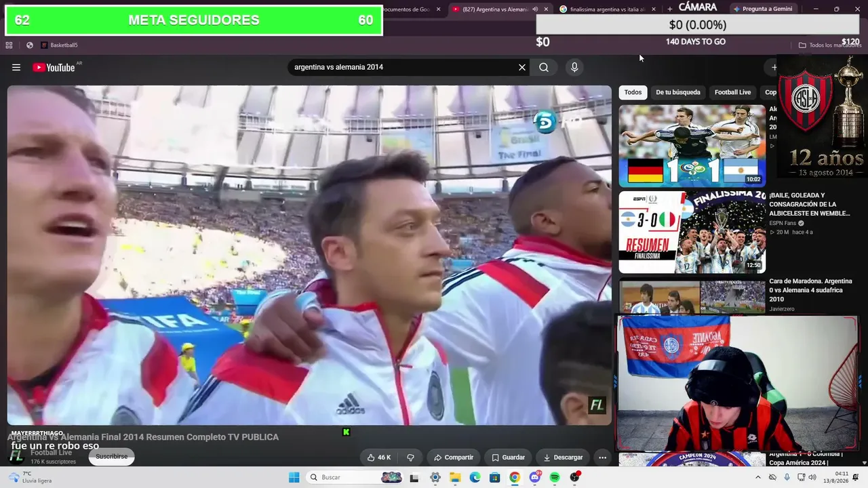Open the Finalissima 3-0 resumen thumbnail
This screenshot has width=868, height=488.
692,232
